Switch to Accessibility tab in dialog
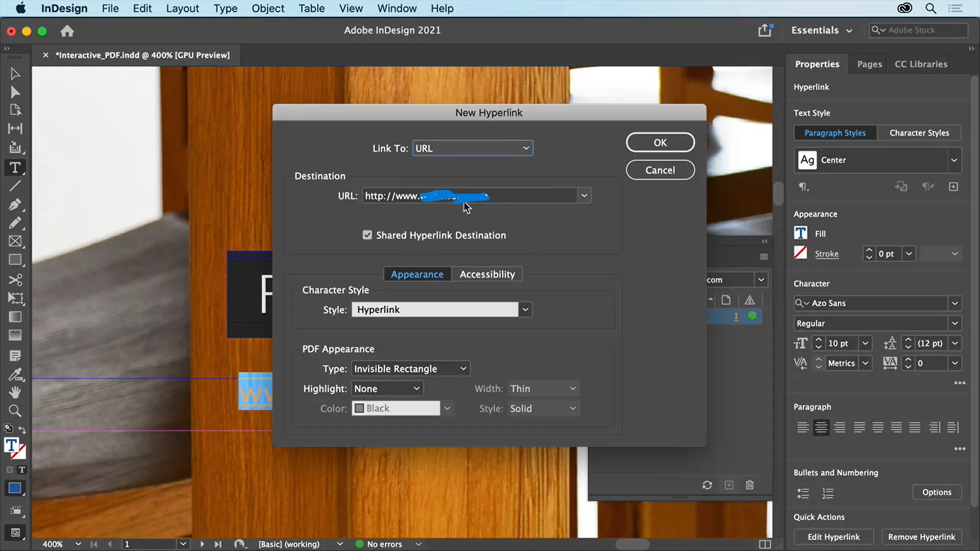This screenshot has width=980, height=551. [x=487, y=274]
